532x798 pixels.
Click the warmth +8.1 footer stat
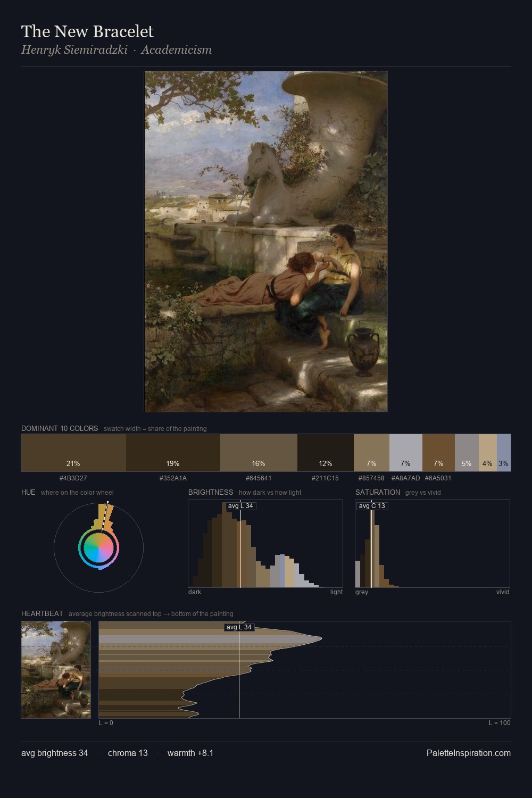pos(190,753)
